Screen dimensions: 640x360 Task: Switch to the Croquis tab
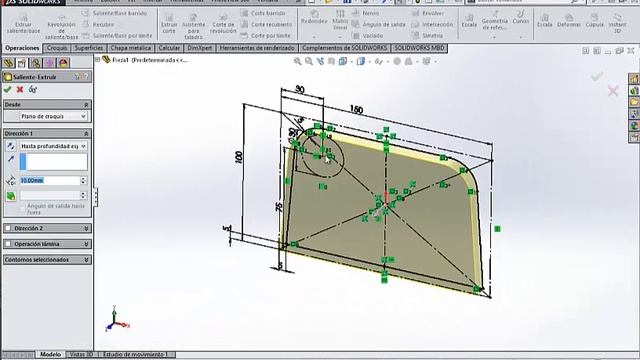[57, 48]
